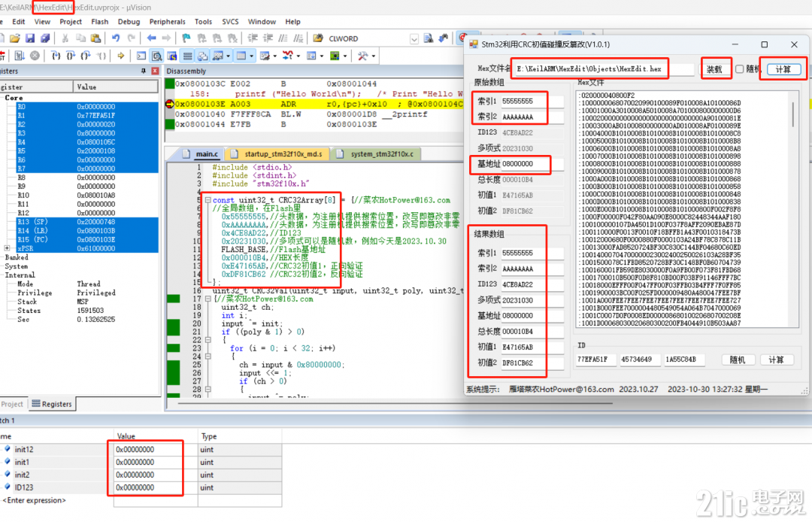Toggle the Registers window toolbar icon
The height and width of the screenshot is (522, 812).
(x=187, y=56)
